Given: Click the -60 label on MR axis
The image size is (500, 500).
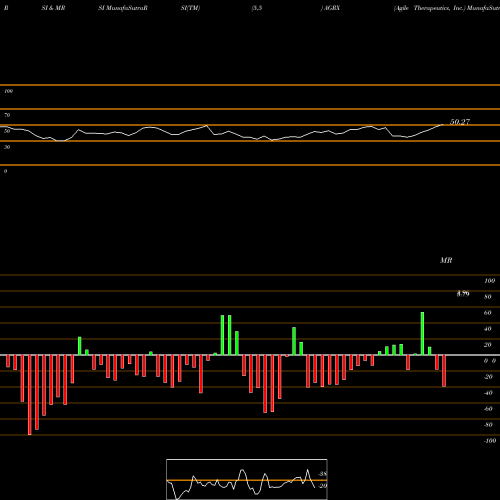Looking at the screenshot, I should coord(488,409).
